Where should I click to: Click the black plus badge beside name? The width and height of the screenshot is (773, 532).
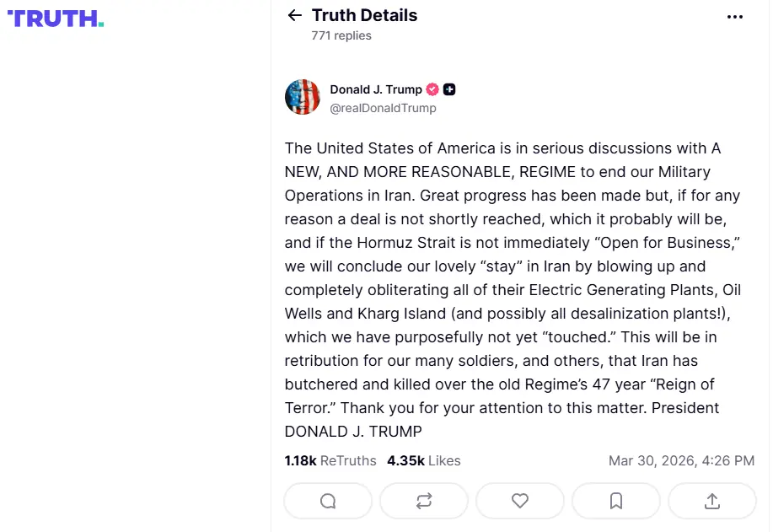coord(449,89)
